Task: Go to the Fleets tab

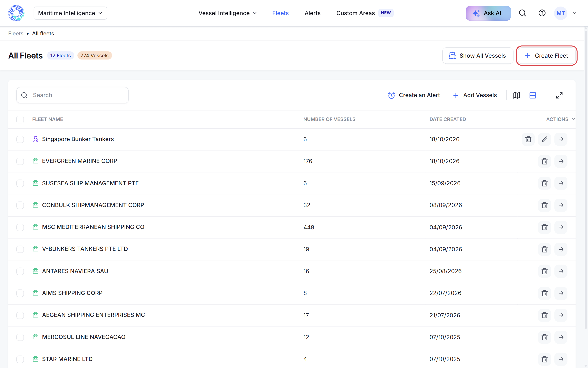Action: [x=280, y=13]
